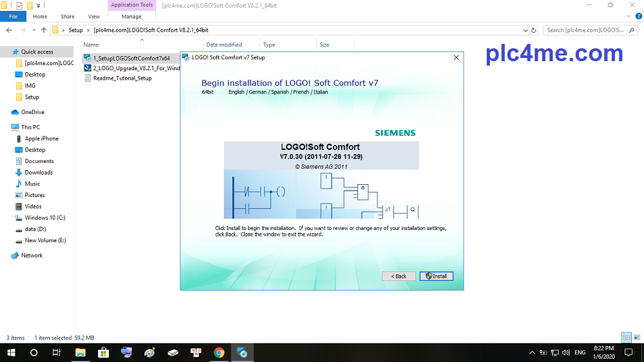644x362 pixels.
Task: Expand the address bar history dropdown
Action: tap(523, 30)
